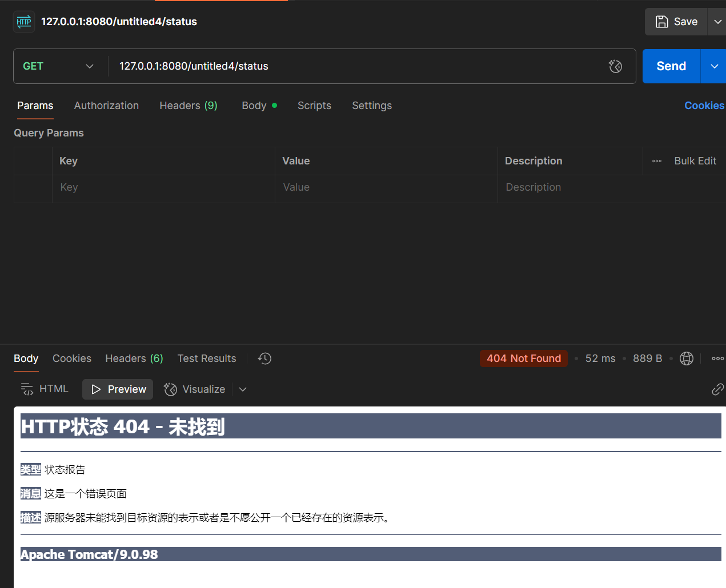Viewport: 726px width, 588px height.
Task: Click the Query Params heading
Action: [49, 133]
